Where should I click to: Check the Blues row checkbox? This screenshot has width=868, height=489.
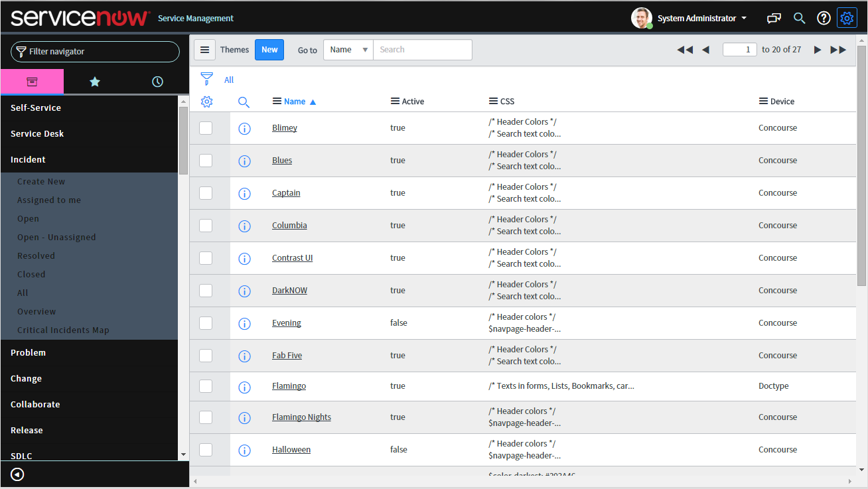(206, 161)
